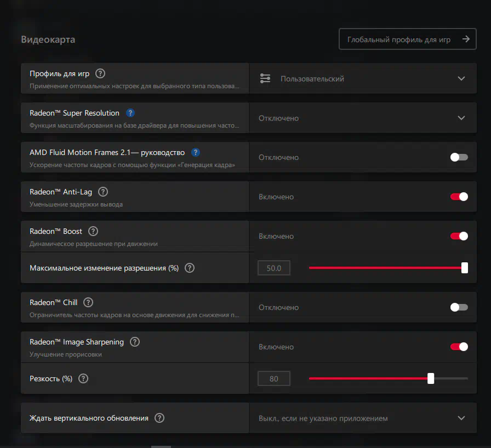Click Ускорение частоты кадров description text
The width and height of the screenshot is (491, 448).
point(132,165)
